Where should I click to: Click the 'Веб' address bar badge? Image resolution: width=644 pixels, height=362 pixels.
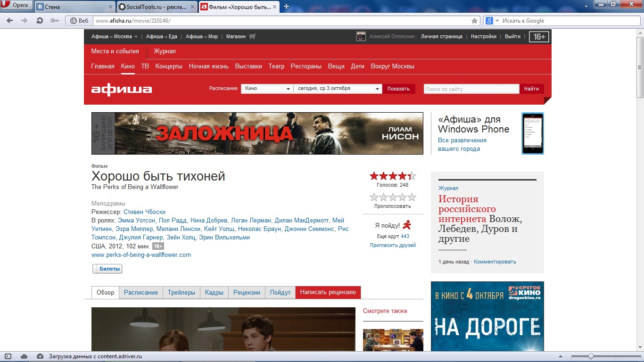[79, 21]
